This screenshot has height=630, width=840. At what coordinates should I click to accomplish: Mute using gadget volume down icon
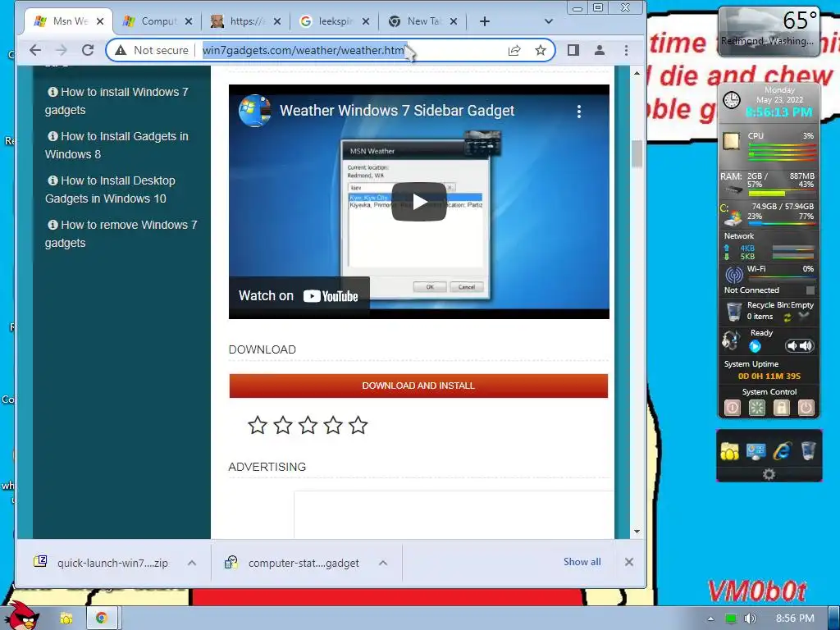point(792,346)
